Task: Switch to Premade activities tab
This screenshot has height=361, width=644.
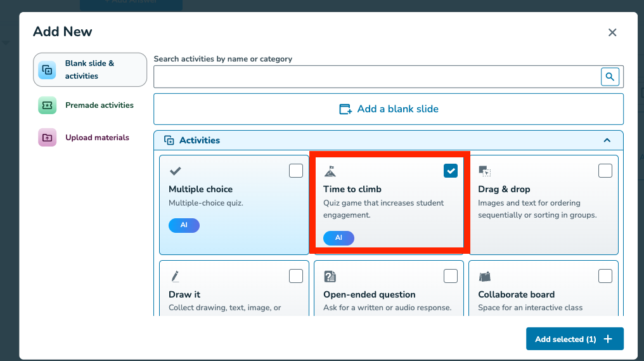Action: click(x=90, y=105)
